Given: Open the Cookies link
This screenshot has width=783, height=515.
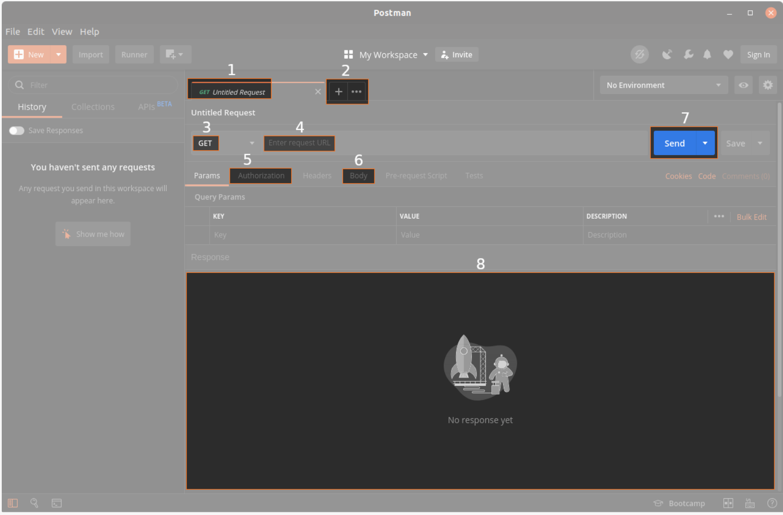Looking at the screenshot, I should (x=678, y=176).
